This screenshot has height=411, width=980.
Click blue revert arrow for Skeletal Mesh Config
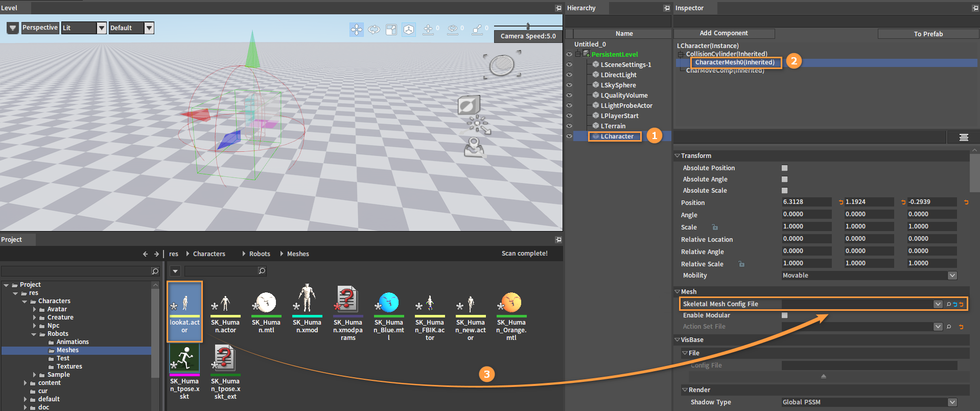coord(955,304)
